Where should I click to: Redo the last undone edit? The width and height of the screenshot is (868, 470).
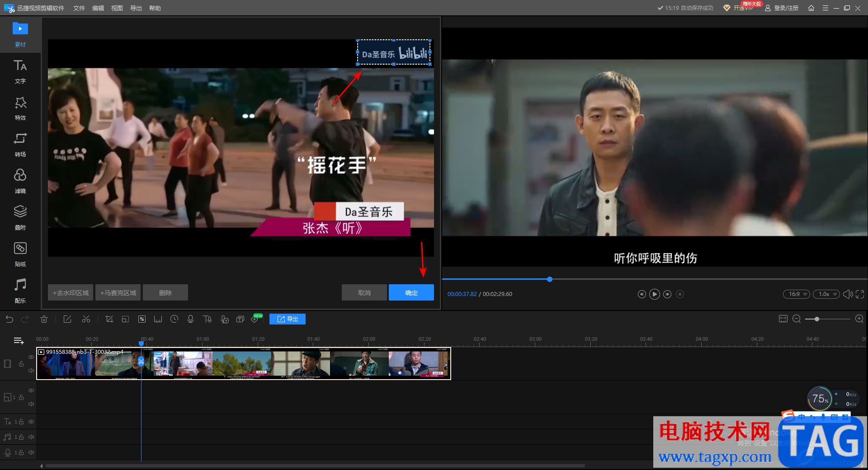pyautogui.click(x=25, y=319)
